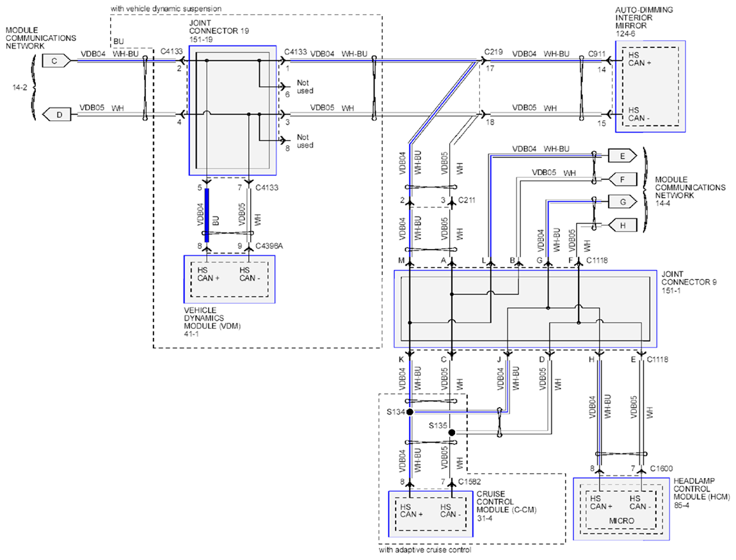Click the '124-6' page reference
The width and height of the screenshot is (736, 560).
pyautogui.click(x=625, y=34)
